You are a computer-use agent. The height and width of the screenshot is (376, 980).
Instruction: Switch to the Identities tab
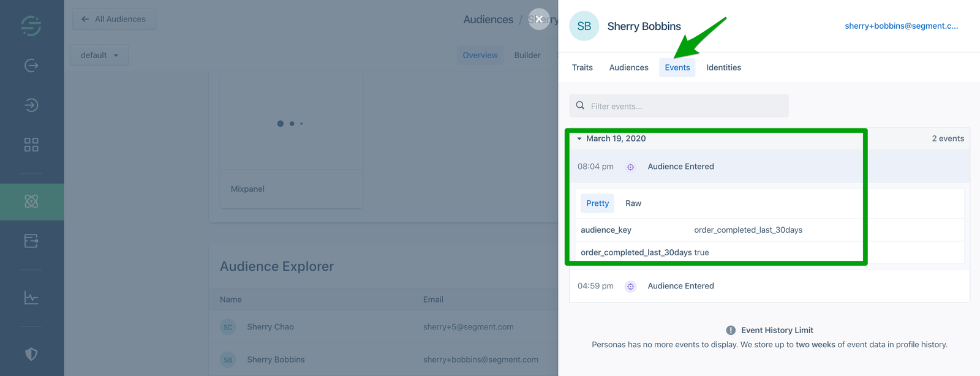click(x=723, y=67)
